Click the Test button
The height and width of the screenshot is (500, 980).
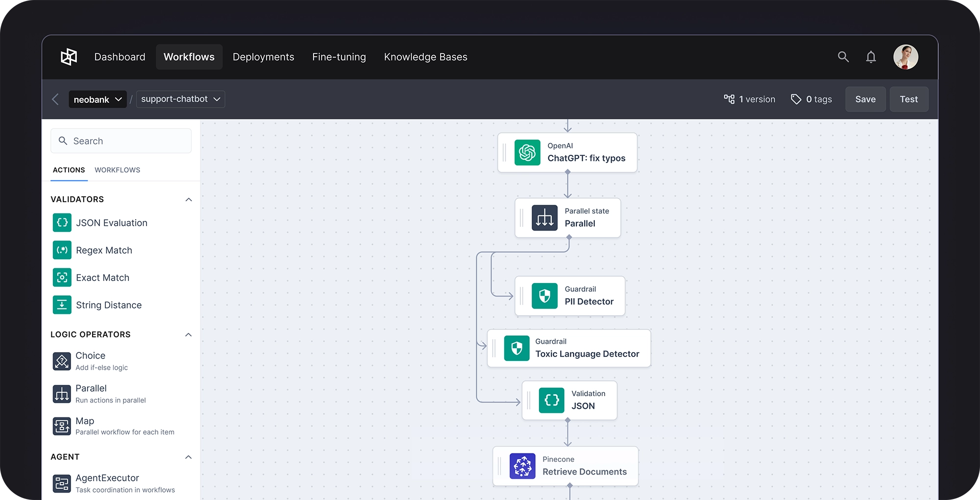pos(909,99)
